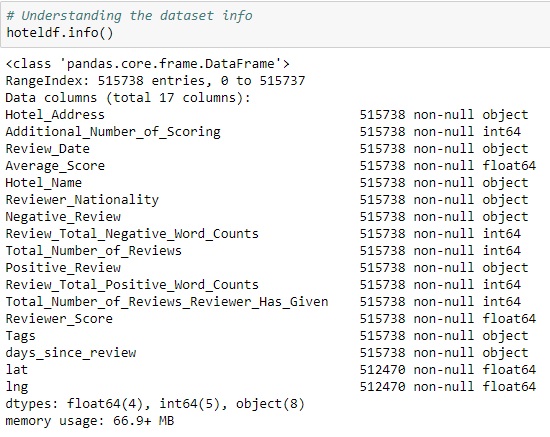This screenshot has width=550, height=437.
Task: Click the 512470 non-null count for lat
Action: [382, 370]
